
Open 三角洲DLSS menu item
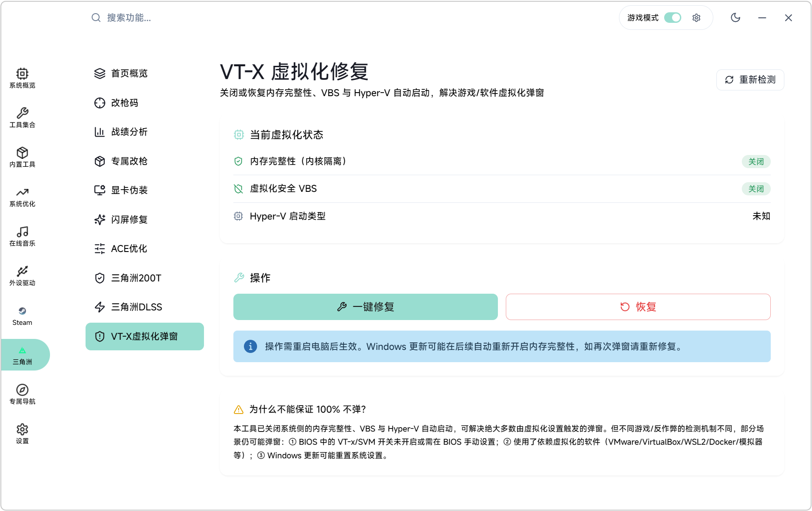coord(145,307)
